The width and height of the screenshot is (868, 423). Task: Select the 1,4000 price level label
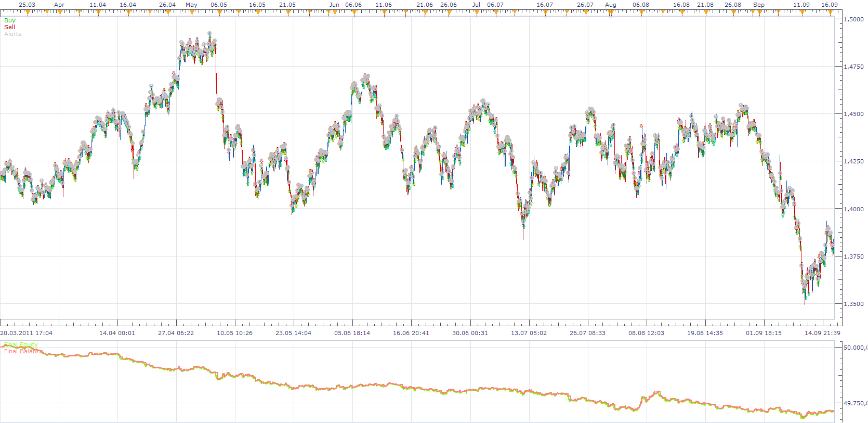[x=854, y=209]
